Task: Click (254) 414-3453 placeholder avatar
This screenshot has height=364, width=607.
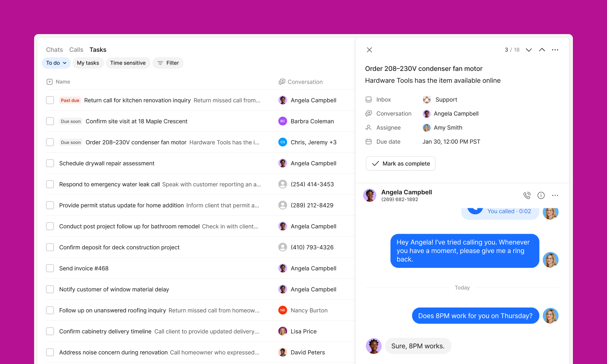Action: coord(283,184)
